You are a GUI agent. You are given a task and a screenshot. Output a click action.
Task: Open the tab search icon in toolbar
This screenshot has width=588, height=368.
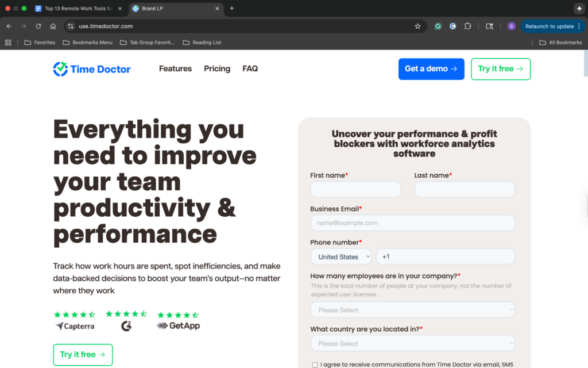tap(489, 26)
